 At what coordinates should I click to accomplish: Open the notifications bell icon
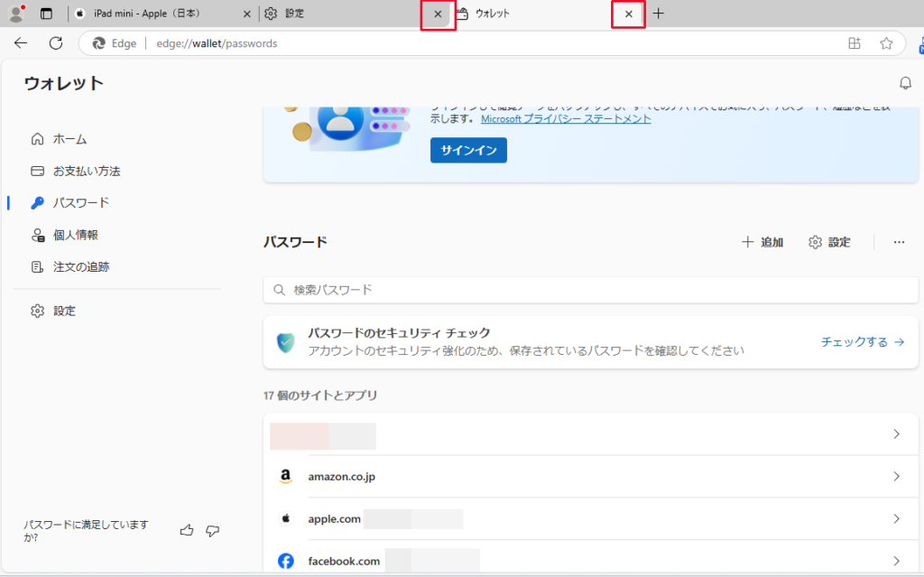pos(905,83)
